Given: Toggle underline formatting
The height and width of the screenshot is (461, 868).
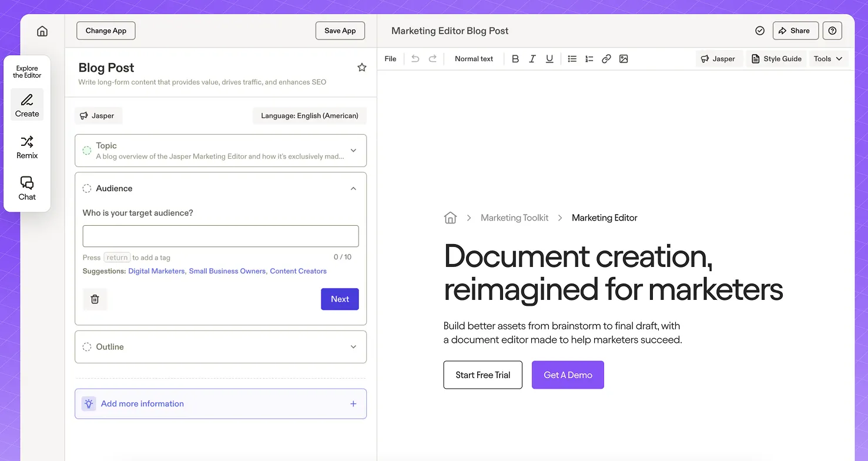Looking at the screenshot, I should click(x=549, y=59).
